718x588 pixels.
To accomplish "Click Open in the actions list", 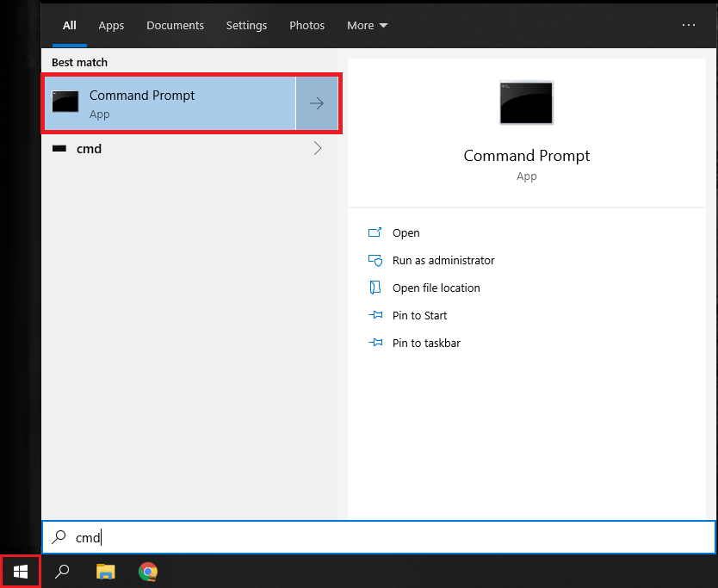I will coord(405,232).
